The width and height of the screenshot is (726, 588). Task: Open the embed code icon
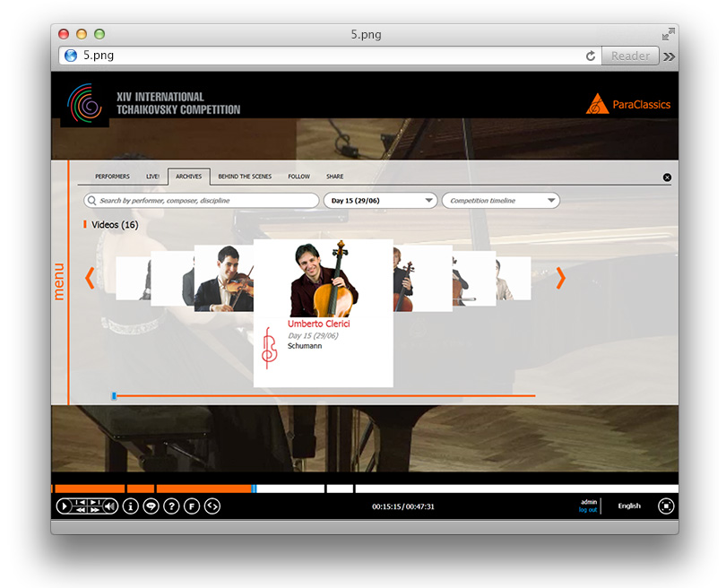coord(212,506)
